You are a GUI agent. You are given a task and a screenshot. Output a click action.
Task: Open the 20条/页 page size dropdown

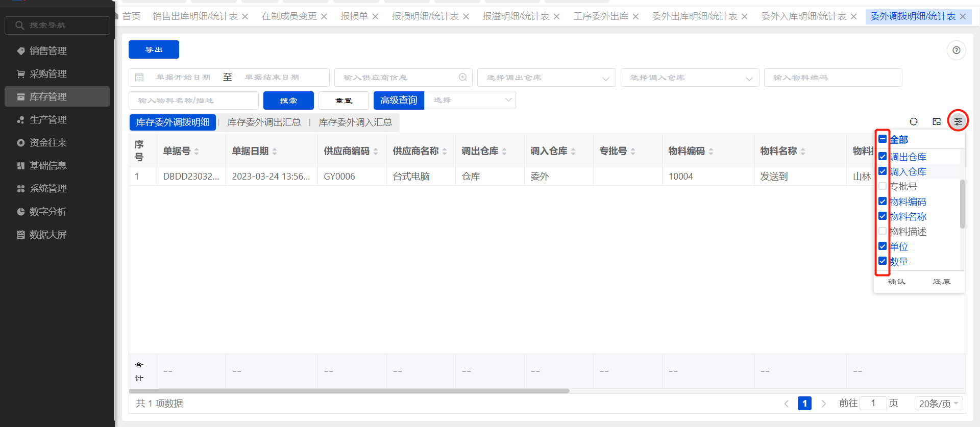tap(939, 404)
